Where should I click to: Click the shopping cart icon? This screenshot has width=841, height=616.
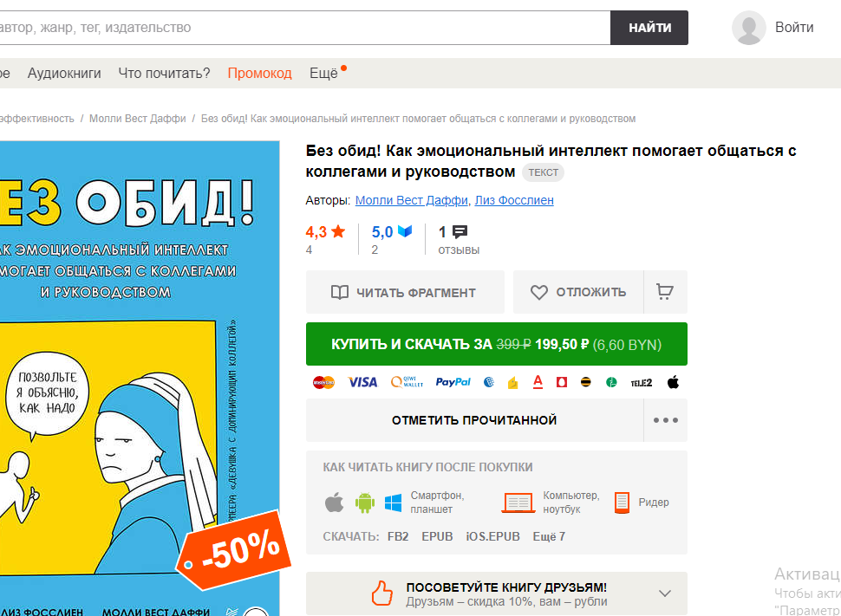[x=665, y=292]
